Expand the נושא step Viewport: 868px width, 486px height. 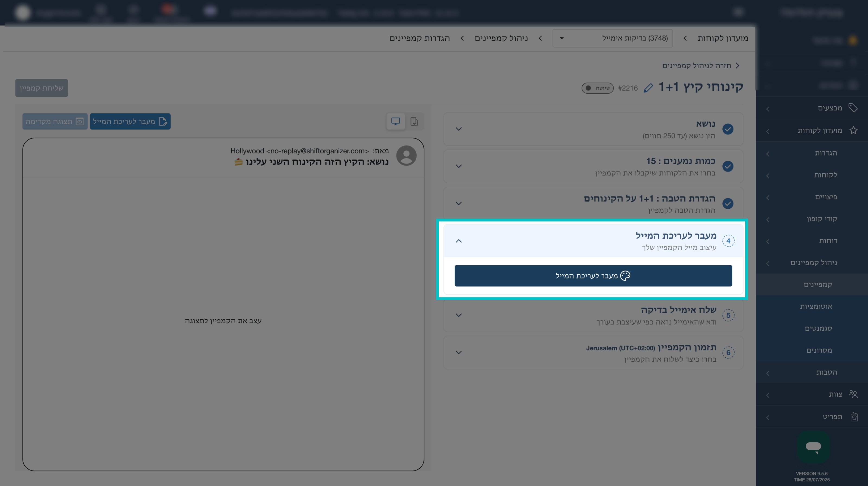(x=459, y=129)
